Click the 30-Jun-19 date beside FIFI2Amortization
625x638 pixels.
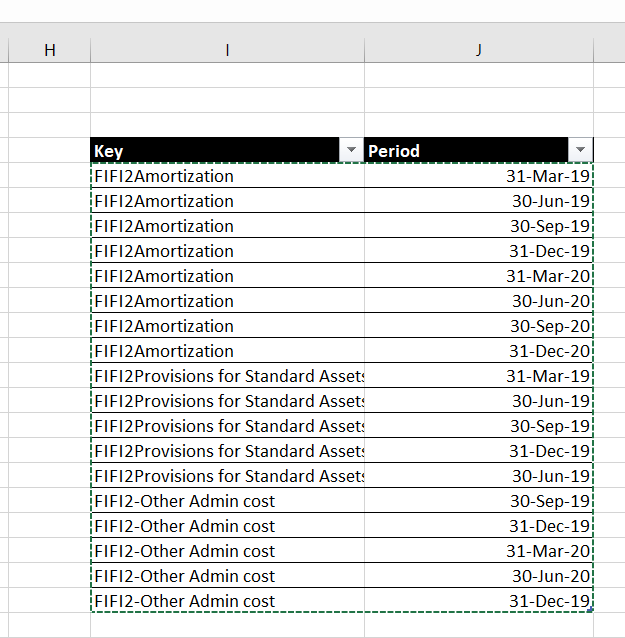(479, 201)
